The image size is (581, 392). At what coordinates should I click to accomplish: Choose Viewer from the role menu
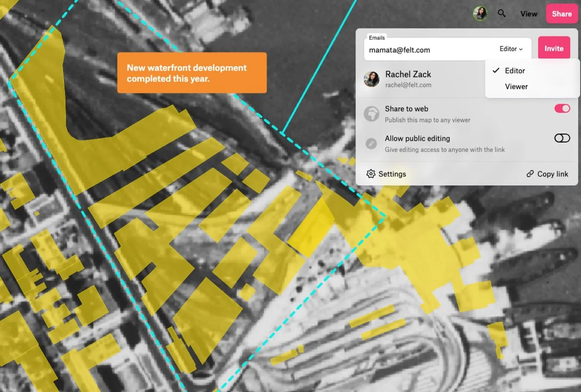(x=532, y=86)
